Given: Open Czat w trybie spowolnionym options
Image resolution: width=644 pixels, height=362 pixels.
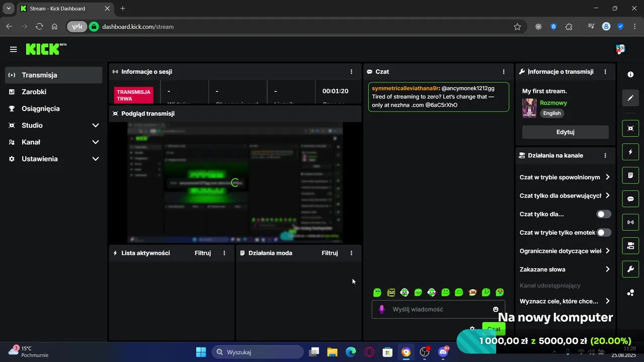Looking at the screenshot, I should tap(565, 177).
